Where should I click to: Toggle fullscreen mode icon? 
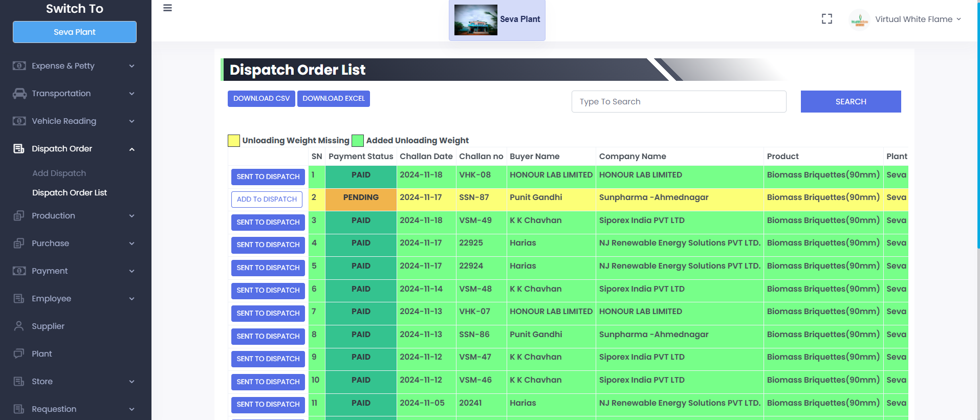826,19
